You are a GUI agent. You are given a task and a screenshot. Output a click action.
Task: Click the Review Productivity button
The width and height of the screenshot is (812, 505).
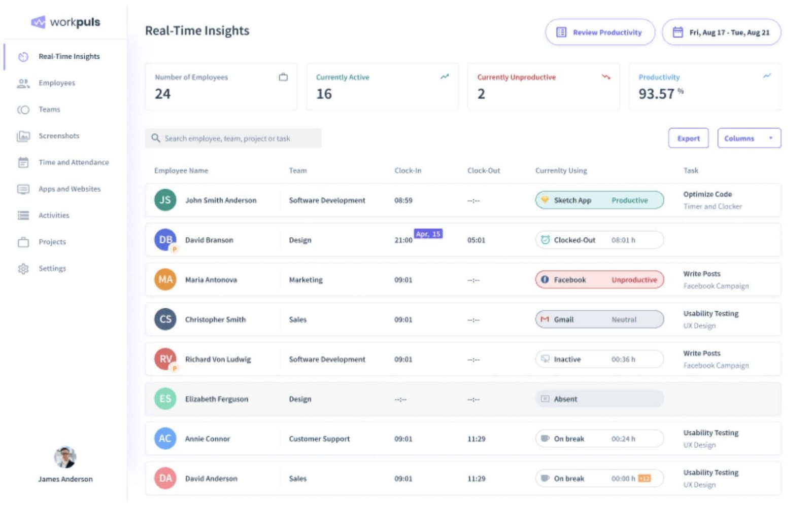click(600, 32)
